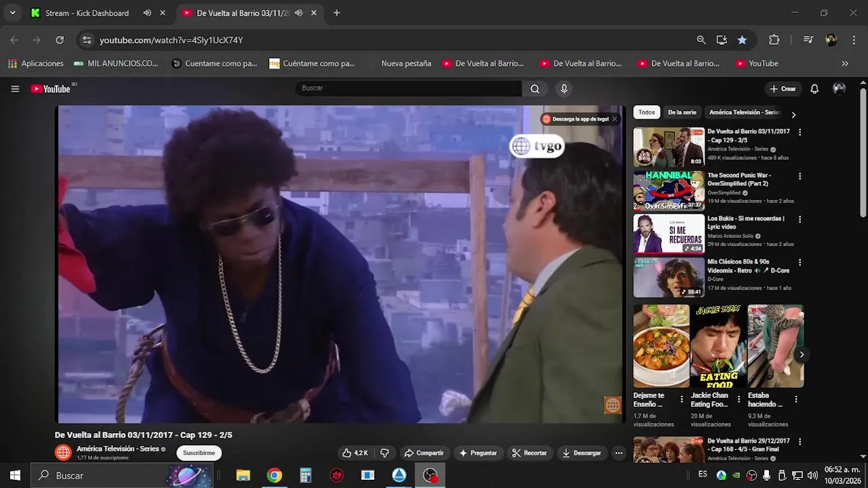The width and height of the screenshot is (868, 488).
Task: Open the Aplicaciones bookmarks shortcut
Action: [x=35, y=63]
